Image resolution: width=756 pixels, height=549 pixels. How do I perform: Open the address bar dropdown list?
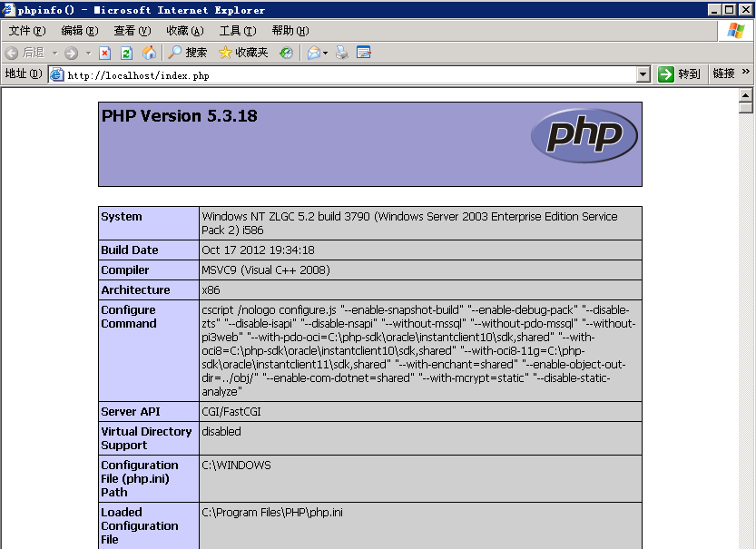tap(643, 74)
